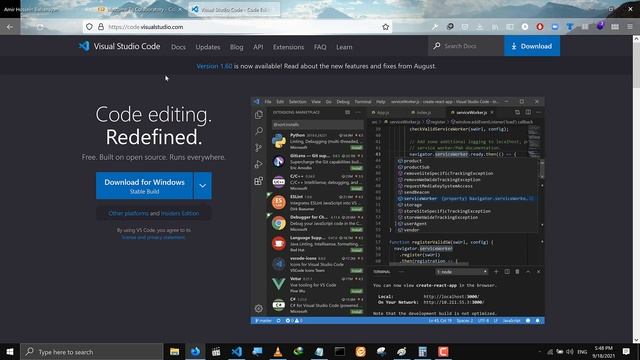Launch Visual Studio Code from the taskbar
The width and height of the screenshot is (640, 360).
(236, 351)
